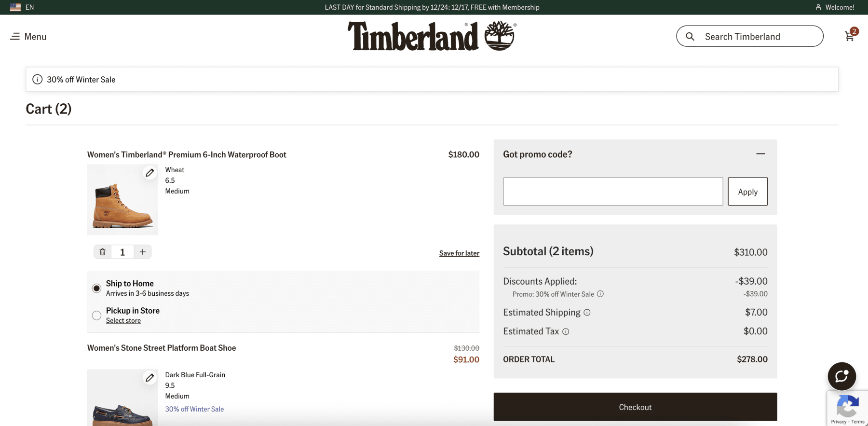Click the Dark Blue Full-Grain color text
Viewport: 868px width, 426px height.
point(195,375)
